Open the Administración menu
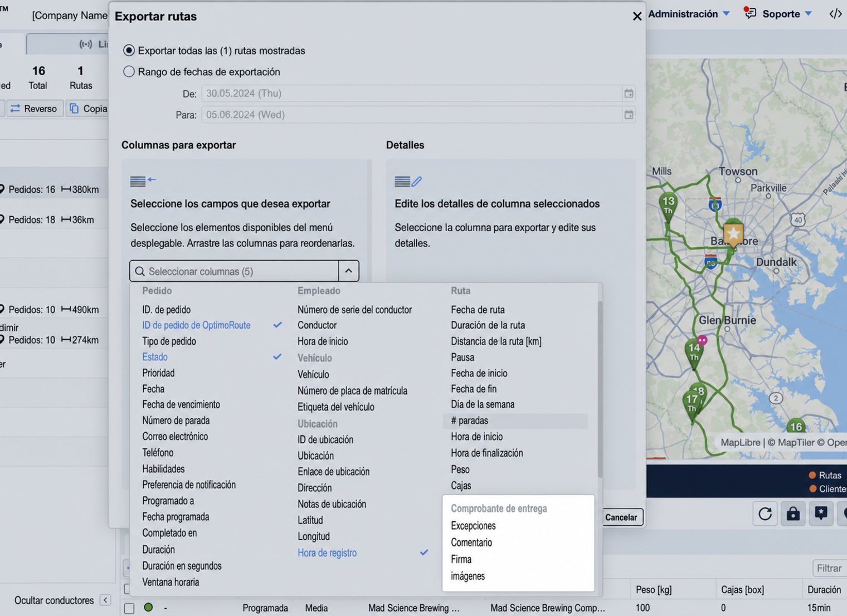 [689, 14]
